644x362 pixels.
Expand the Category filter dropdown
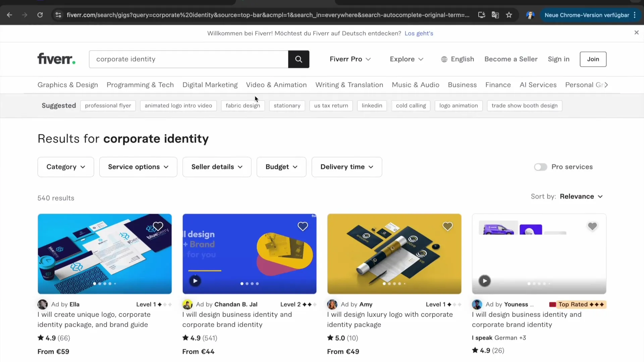tap(66, 167)
